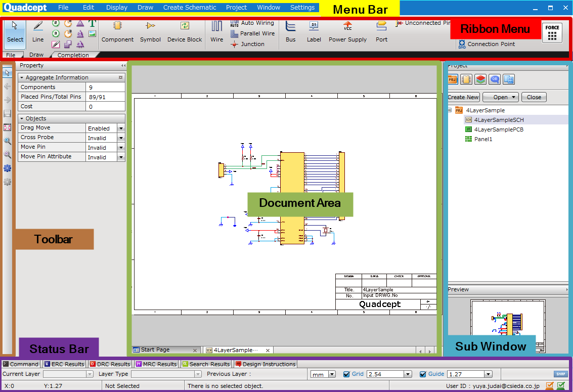
Task: Select the Bus drawing tool
Action: (290, 31)
